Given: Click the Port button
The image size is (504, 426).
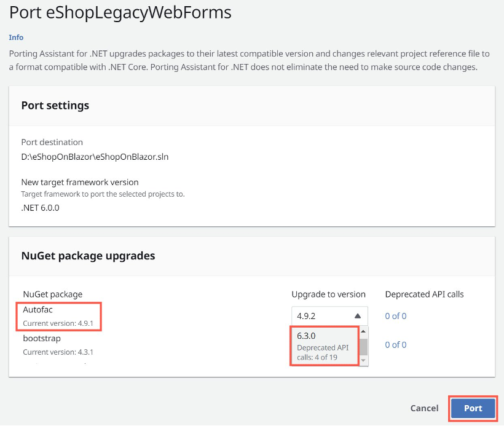Looking at the screenshot, I should pyautogui.click(x=473, y=408).
